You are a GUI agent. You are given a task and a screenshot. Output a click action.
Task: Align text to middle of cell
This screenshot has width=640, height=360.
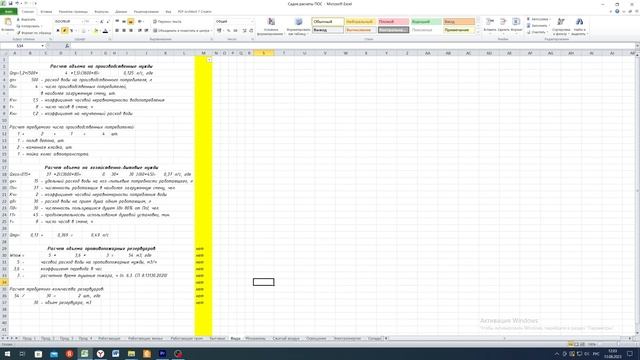[x=124, y=21]
